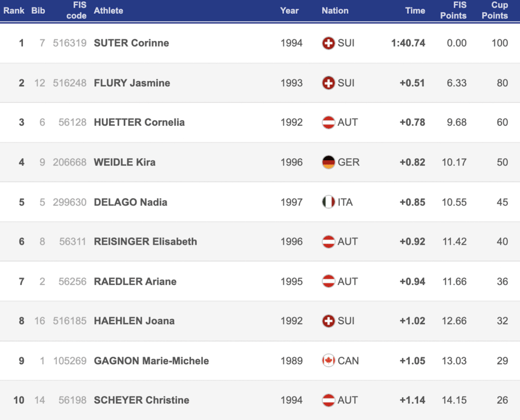Click the FIS Points column header
The image size is (520, 420).
453,10
